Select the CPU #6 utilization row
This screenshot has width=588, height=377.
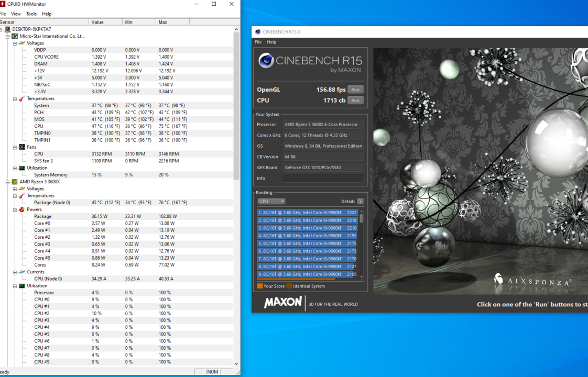(x=116, y=341)
